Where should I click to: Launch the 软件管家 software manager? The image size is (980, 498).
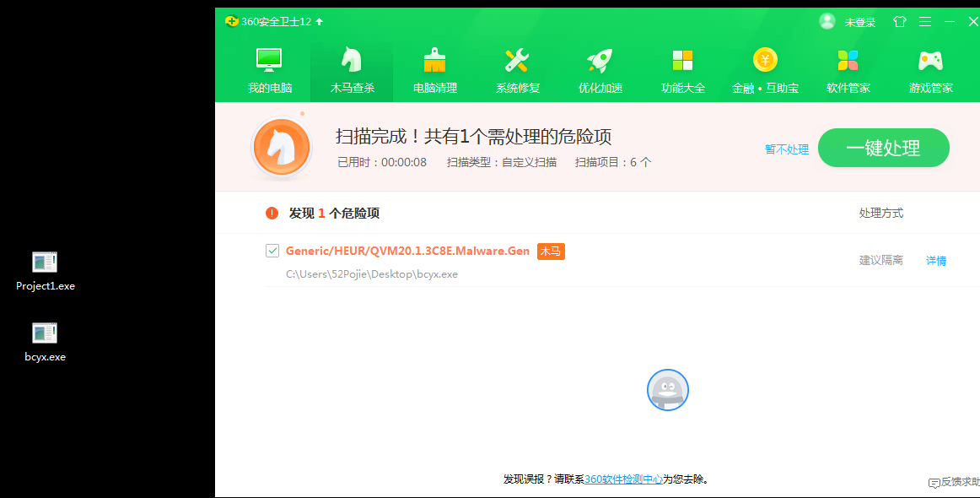848,69
